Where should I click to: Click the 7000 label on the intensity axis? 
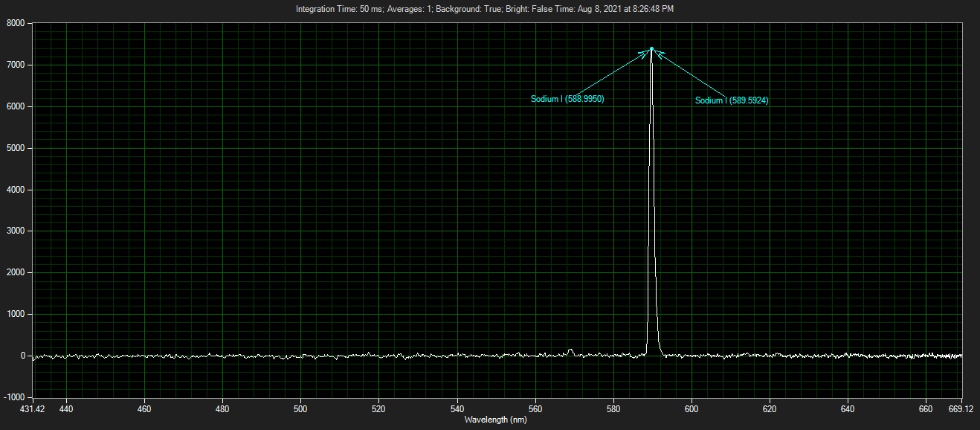[16, 65]
